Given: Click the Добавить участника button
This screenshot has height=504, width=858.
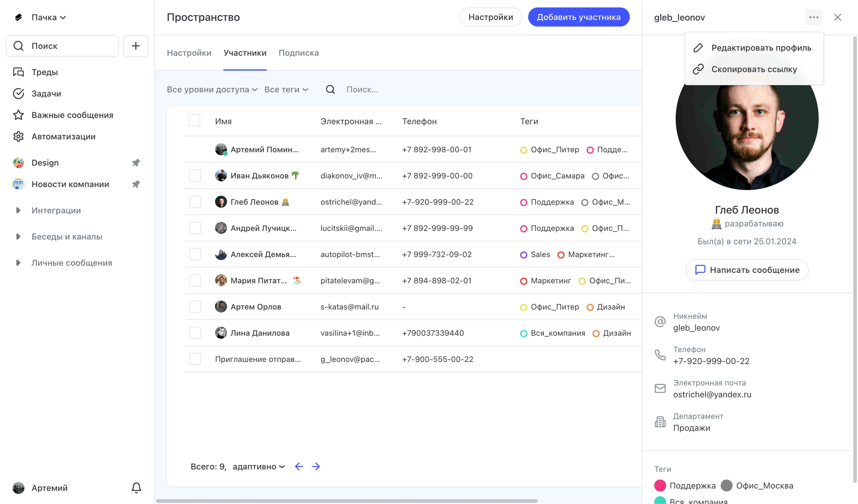Looking at the screenshot, I should (579, 17).
